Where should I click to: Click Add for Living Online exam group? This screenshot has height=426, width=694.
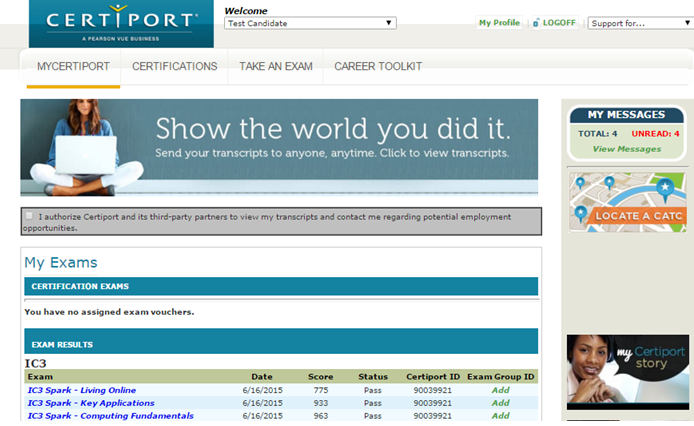coord(500,390)
